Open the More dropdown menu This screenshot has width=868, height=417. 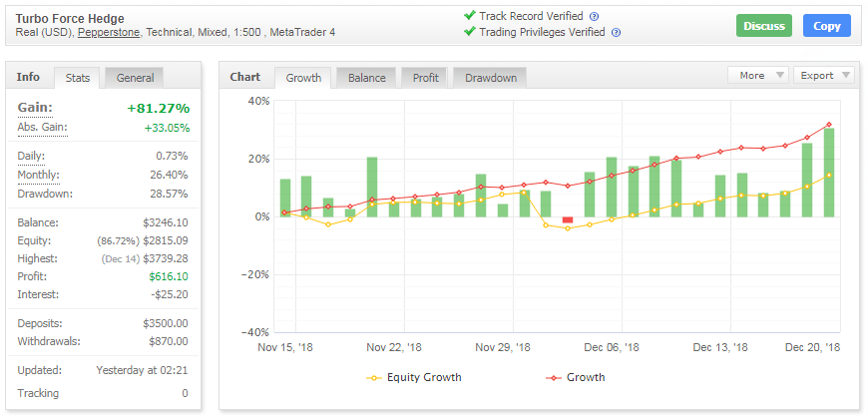[x=758, y=76]
